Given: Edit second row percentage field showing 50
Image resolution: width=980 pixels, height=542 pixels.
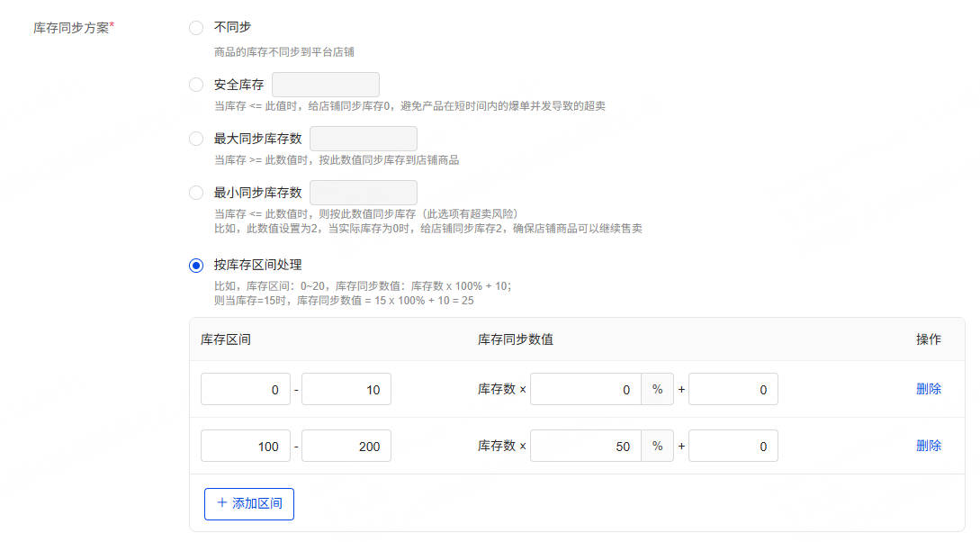Looking at the screenshot, I should point(586,446).
